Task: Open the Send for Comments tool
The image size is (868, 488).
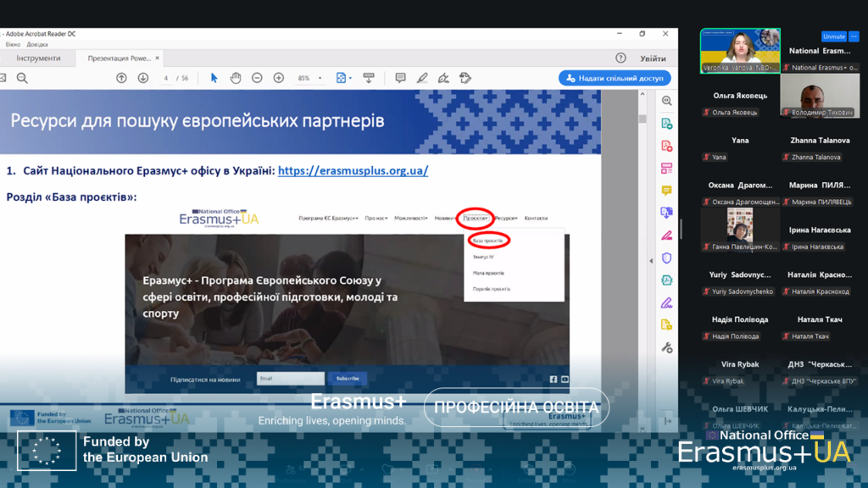Action: pyautogui.click(x=666, y=325)
